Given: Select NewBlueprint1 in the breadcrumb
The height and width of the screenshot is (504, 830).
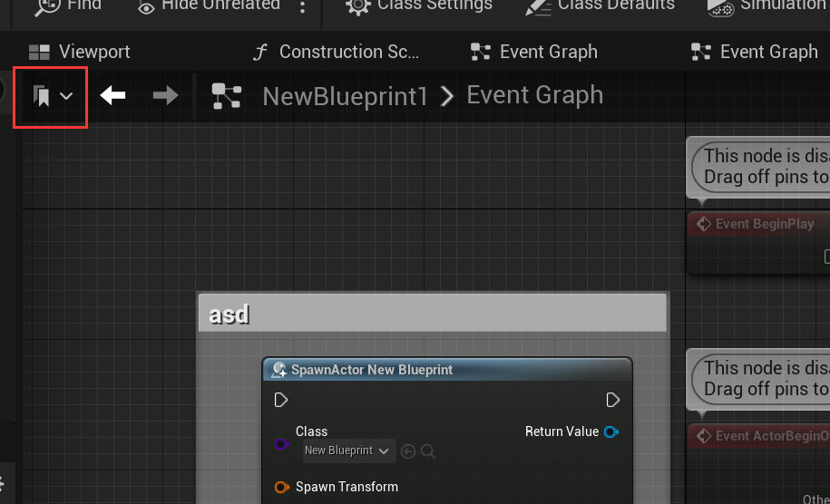Looking at the screenshot, I should (x=345, y=97).
